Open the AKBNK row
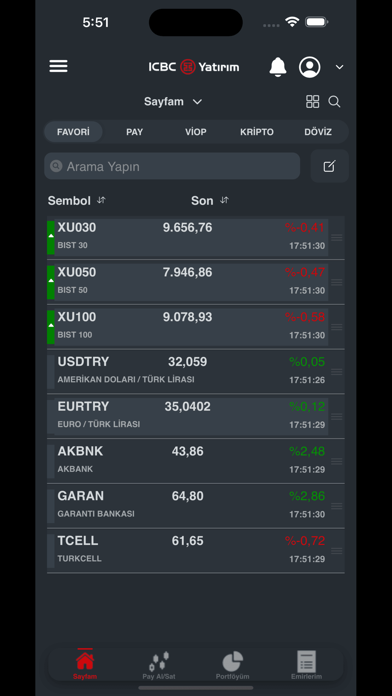The width and height of the screenshot is (392, 696). click(196, 461)
